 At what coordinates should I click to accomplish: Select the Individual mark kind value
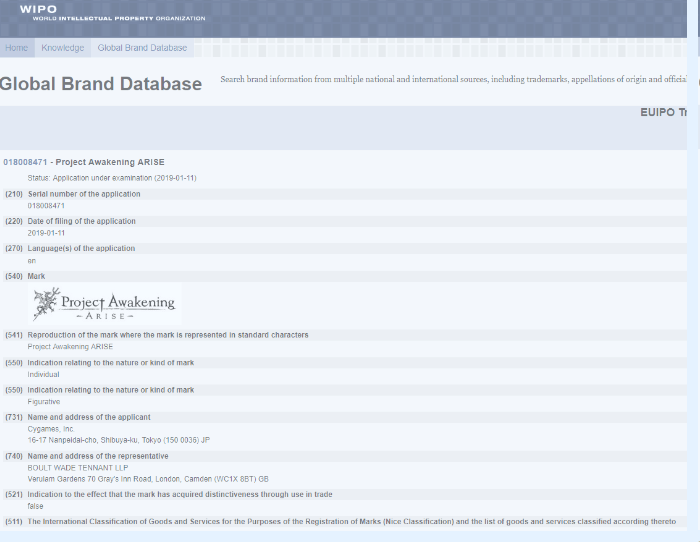43,374
